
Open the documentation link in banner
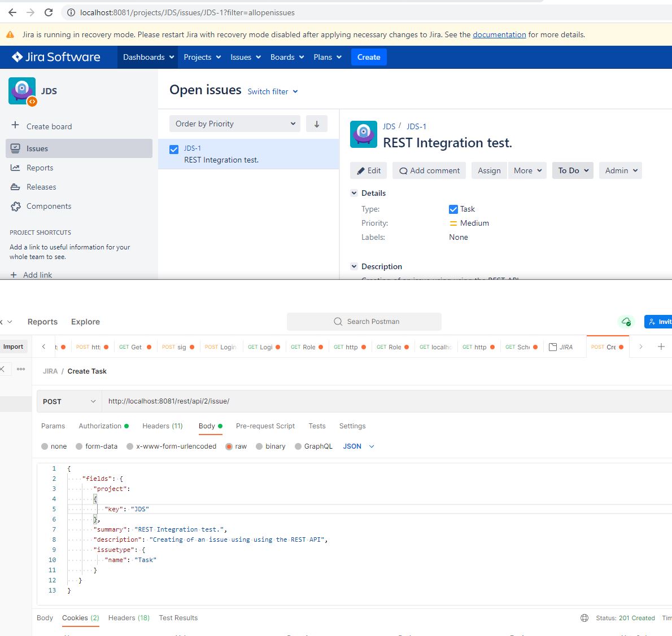pyautogui.click(x=499, y=34)
